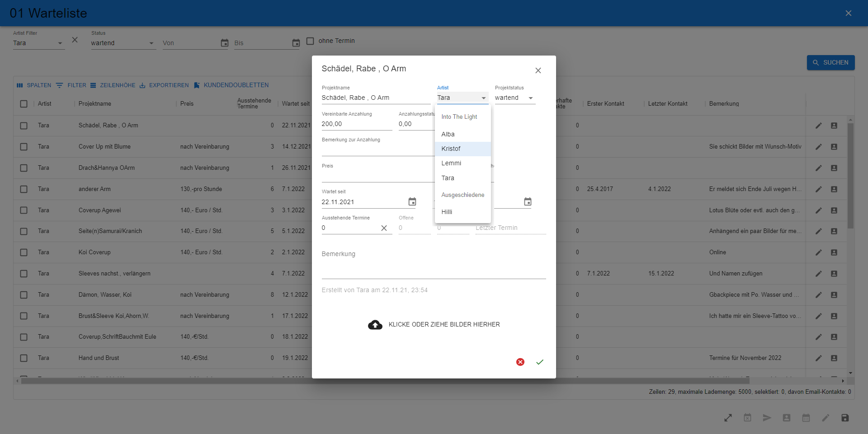Sort by the Erster Kontakt column header
This screenshot has width=868, height=434.
[x=605, y=104]
